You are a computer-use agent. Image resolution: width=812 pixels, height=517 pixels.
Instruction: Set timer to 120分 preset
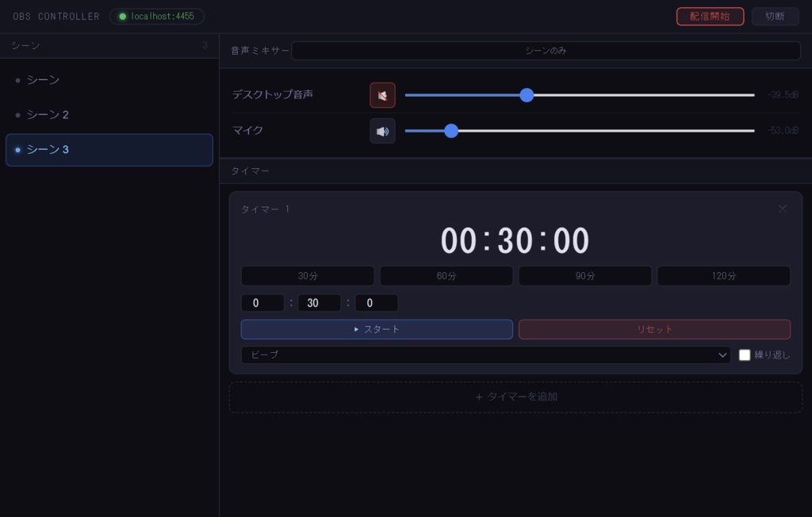[723, 276]
